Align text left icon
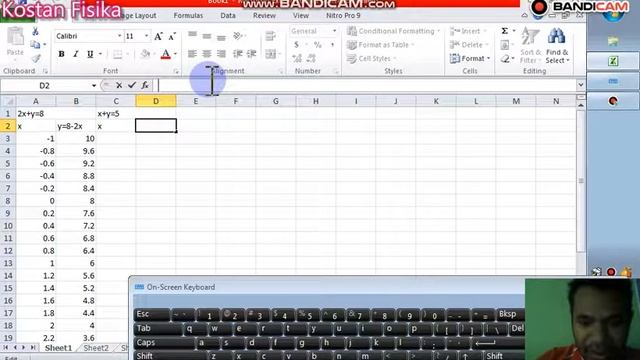The height and width of the screenshot is (360, 640). pyautogui.click(x=192, y=54)
